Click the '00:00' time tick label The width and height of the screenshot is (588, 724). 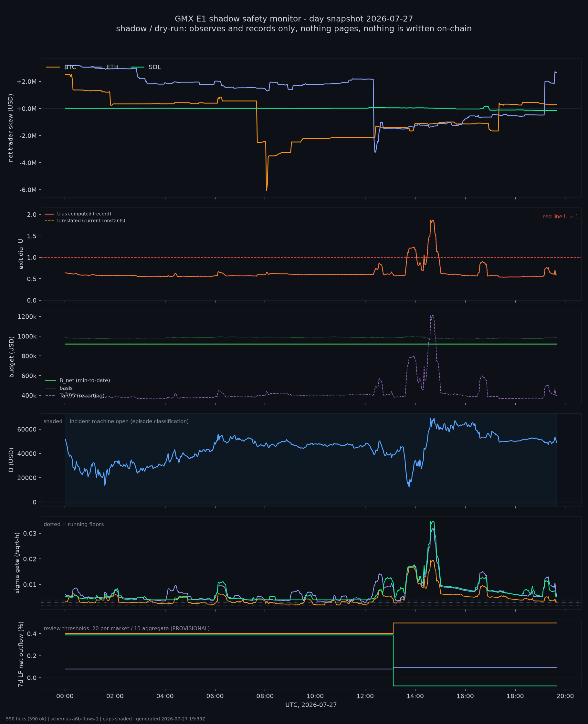click(x=65, y=696)
